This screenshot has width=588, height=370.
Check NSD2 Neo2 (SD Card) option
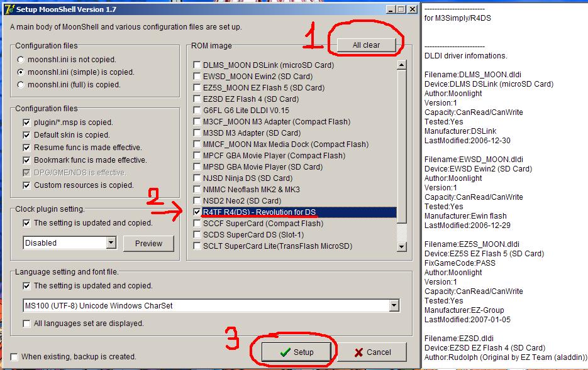(x=197, y=201)
